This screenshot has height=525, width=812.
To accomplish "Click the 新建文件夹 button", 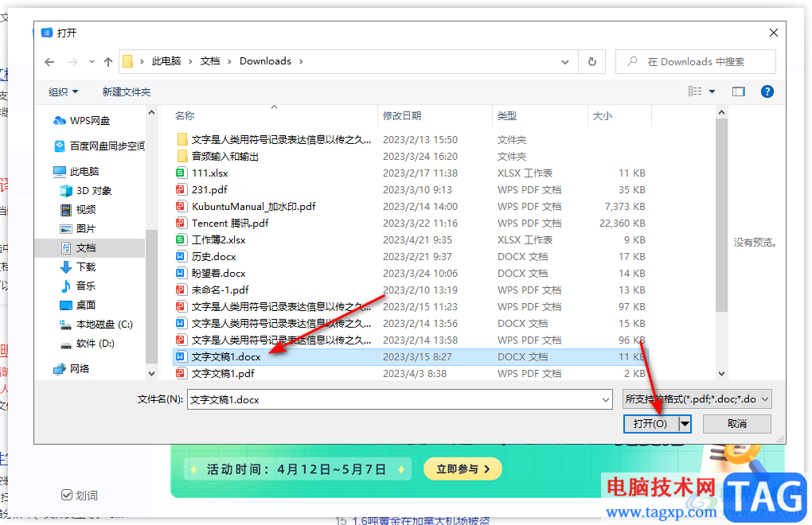I will pos(127,91).
